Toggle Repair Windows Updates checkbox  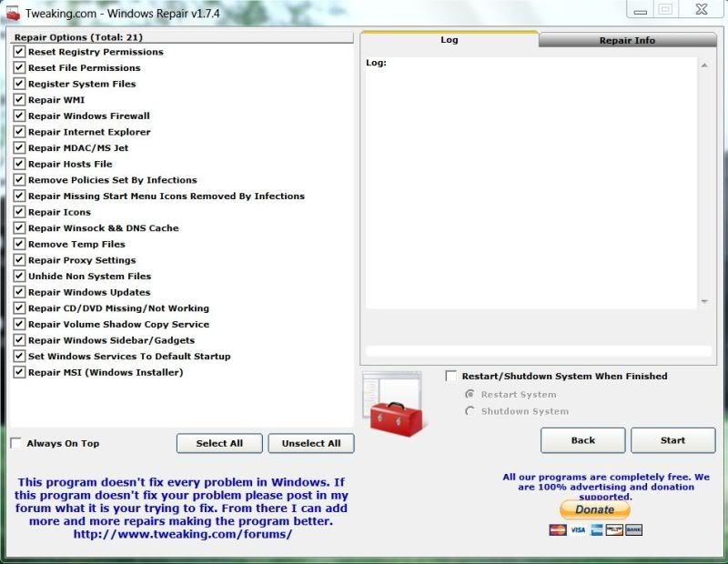click(x=19, y=291)
